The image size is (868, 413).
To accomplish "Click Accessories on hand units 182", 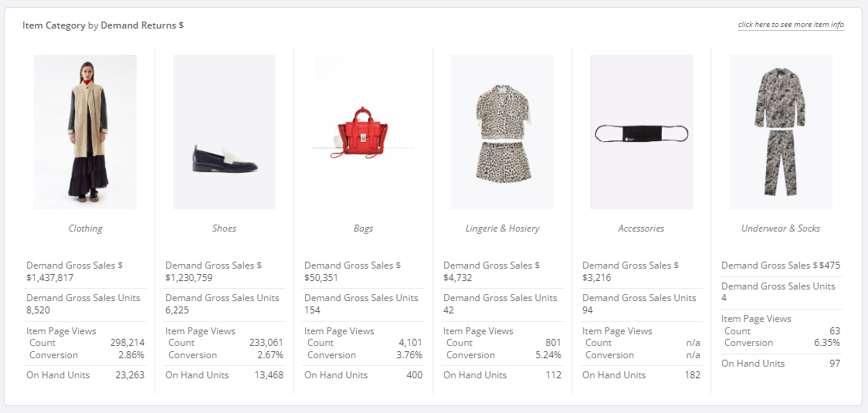I will pyautogui.click(x=692, y=375).
